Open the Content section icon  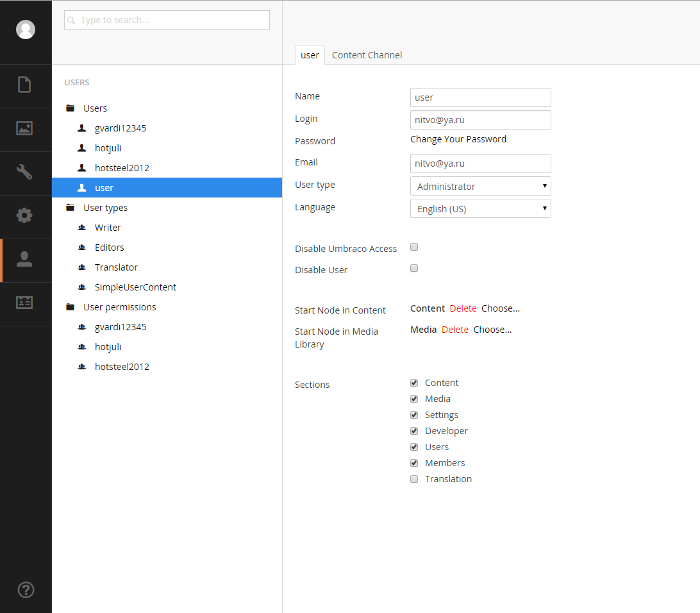[x=24, y=85]
